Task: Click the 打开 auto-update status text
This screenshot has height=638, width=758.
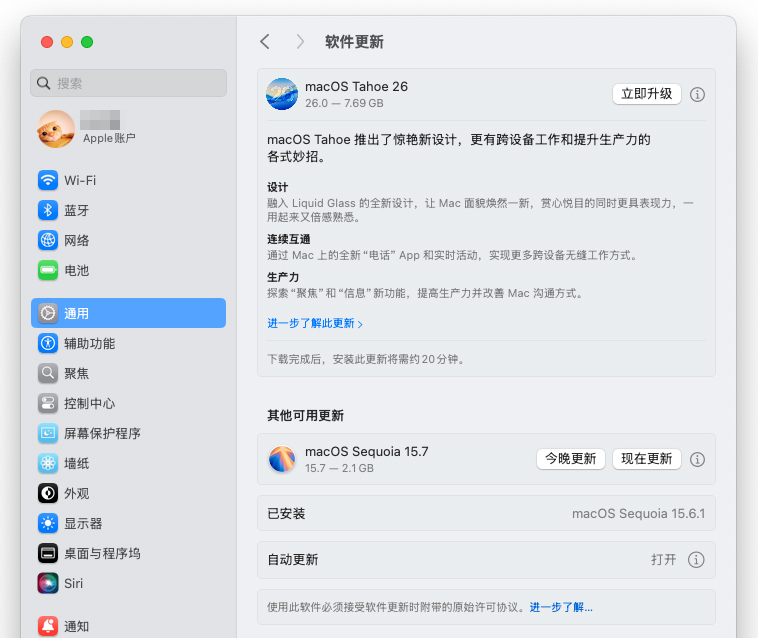Action: coord(663,560)
